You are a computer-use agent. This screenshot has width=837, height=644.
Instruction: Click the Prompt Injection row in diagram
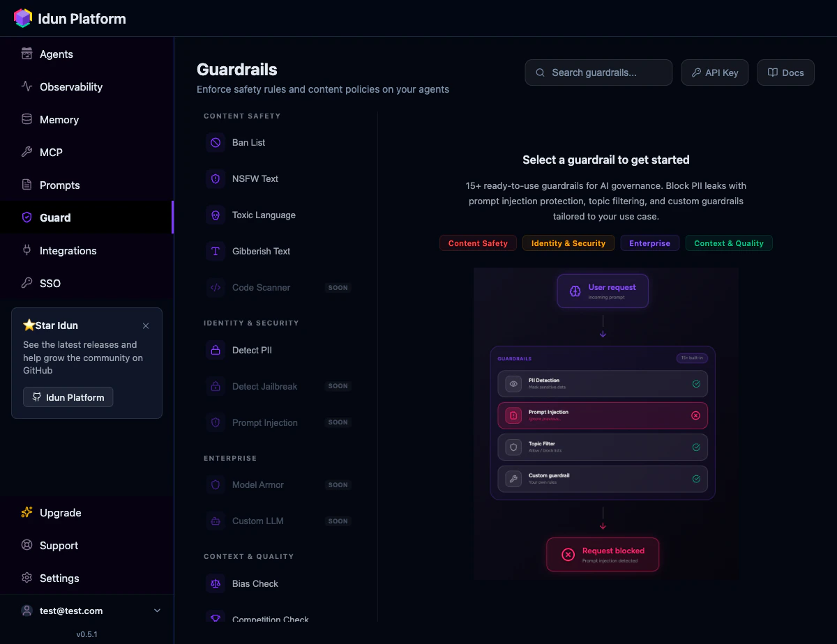coord(603,415)
